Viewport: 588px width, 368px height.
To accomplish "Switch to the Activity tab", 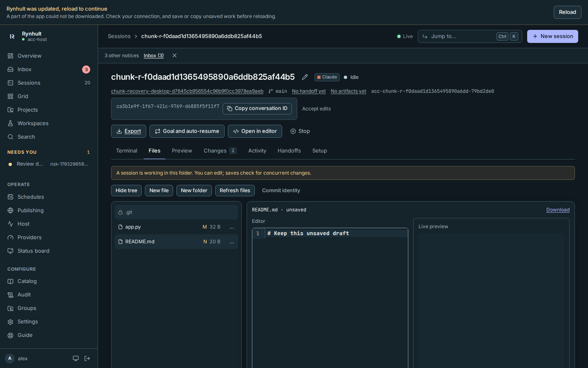I will click(x=257, y=151).
